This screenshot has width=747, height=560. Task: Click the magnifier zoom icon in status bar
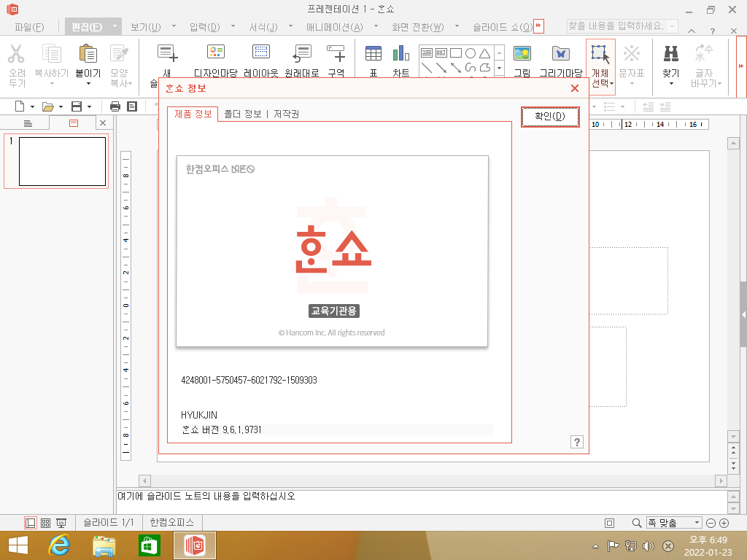(x=636, y=523)
